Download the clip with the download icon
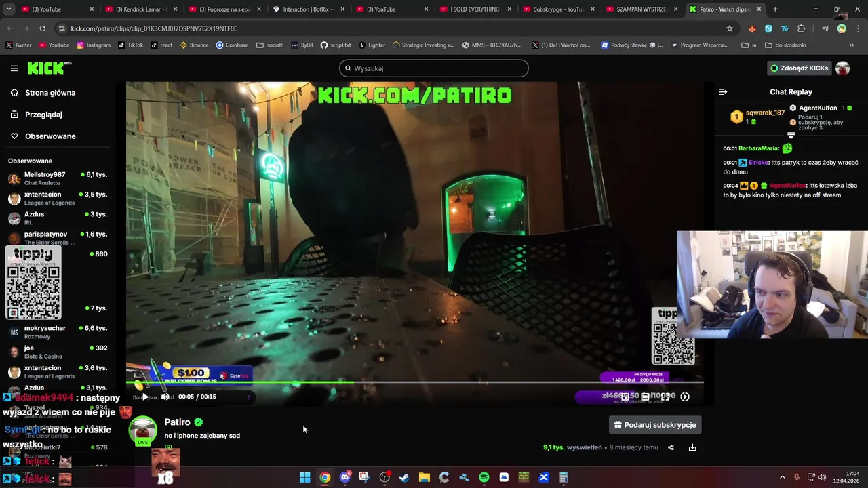Viewport: 868px width, 488px height. coord(692,447)
